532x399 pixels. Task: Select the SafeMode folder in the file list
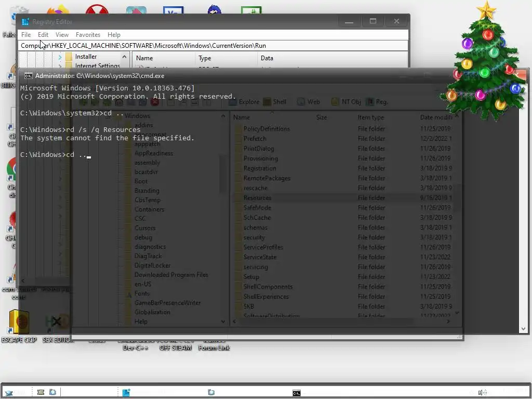pos(257,208)
